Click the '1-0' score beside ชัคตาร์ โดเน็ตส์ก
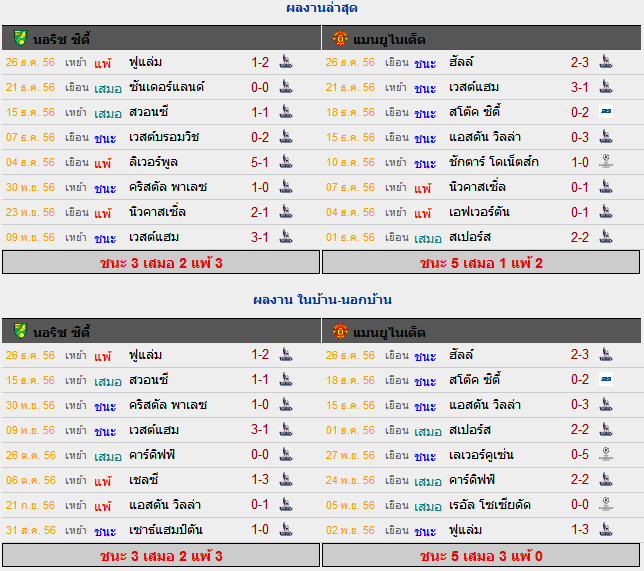Image resolution: width=644 pixels, height=571 pixels. [x=580, y=162]
